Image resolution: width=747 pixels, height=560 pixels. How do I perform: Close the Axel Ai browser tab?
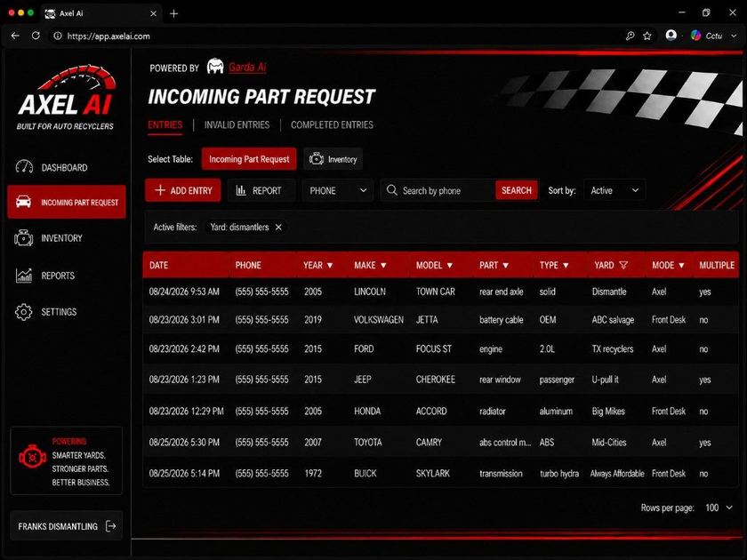[153, 13]
